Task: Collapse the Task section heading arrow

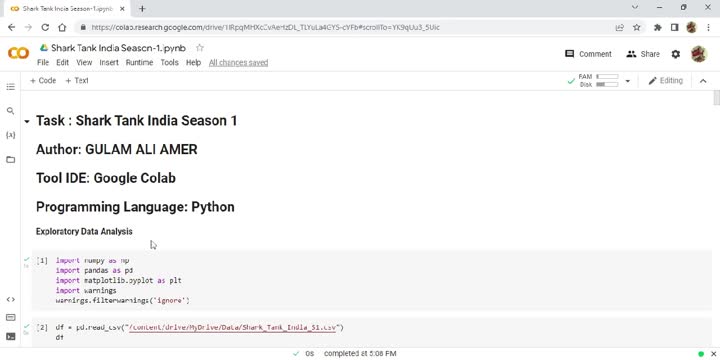Action: 27,122
